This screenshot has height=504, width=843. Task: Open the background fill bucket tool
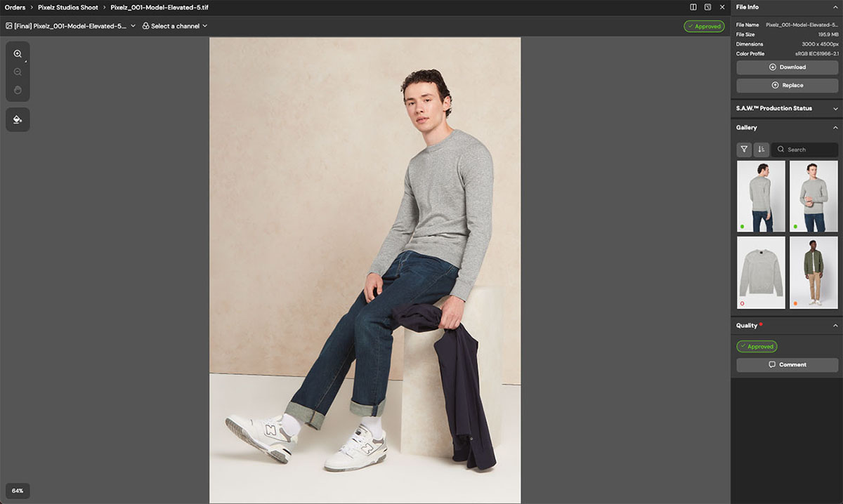click(x=18, y=120)
